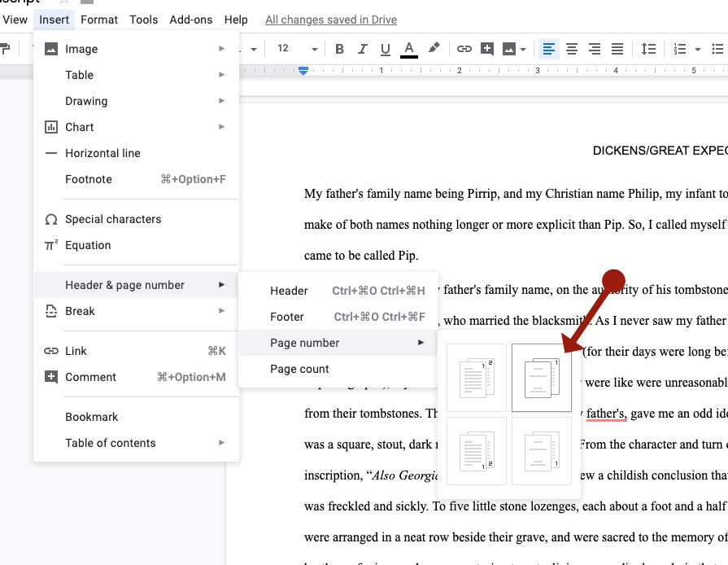Select Page count from the submenu
This screenshot has height=565, width=728.
click(300, 369)
